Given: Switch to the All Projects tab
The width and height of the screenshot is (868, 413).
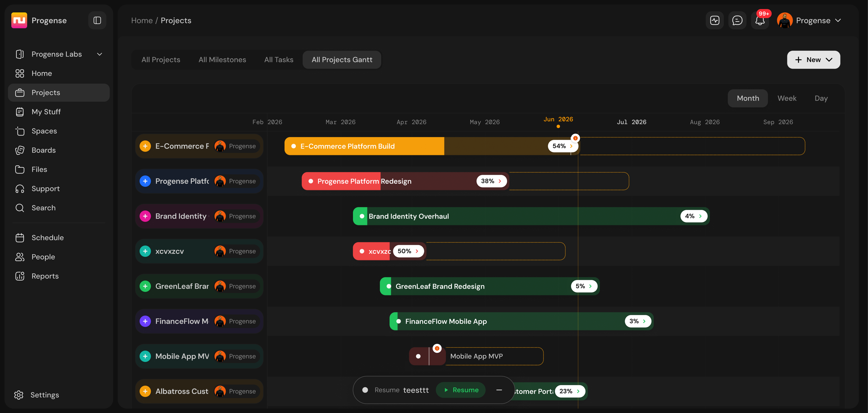Looking at the screenshot, I should [x=161, y=60].
